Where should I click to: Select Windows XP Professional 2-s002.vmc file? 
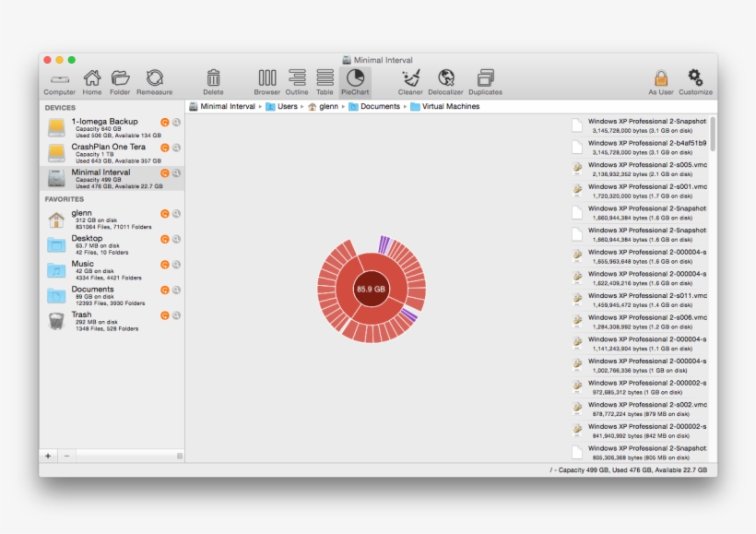tap(639, 409)
